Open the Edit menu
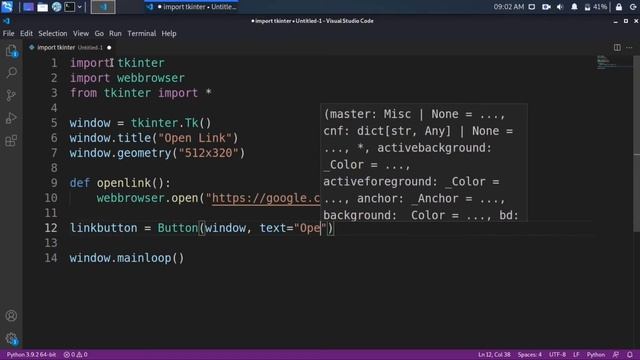640x360 pixels. (x=27, y=33)
